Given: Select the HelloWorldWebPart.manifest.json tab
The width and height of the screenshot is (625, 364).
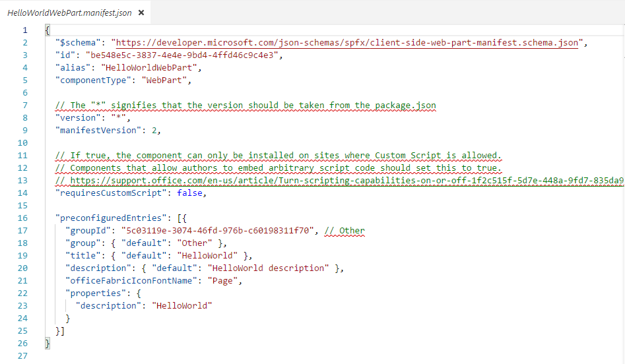Looking at the screenshot, I should tap(69, 13).
